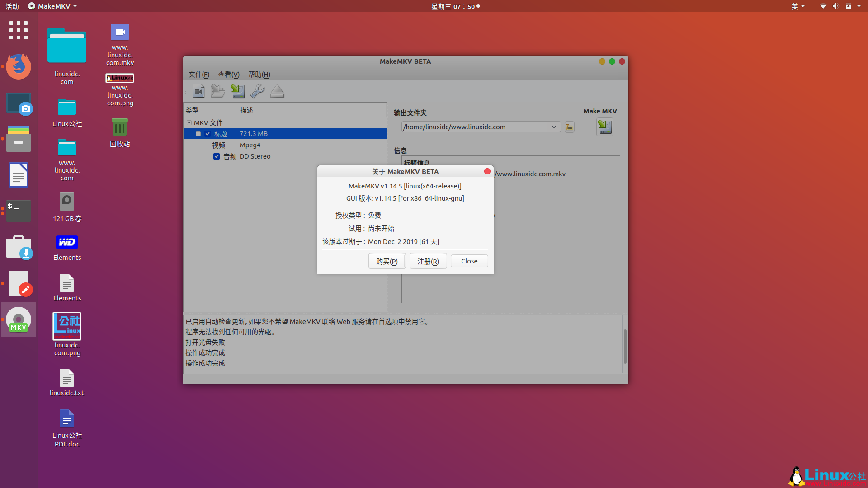868x488 pixels.
Task: Open the 帮助(H) menu
Action: [259, 75]
